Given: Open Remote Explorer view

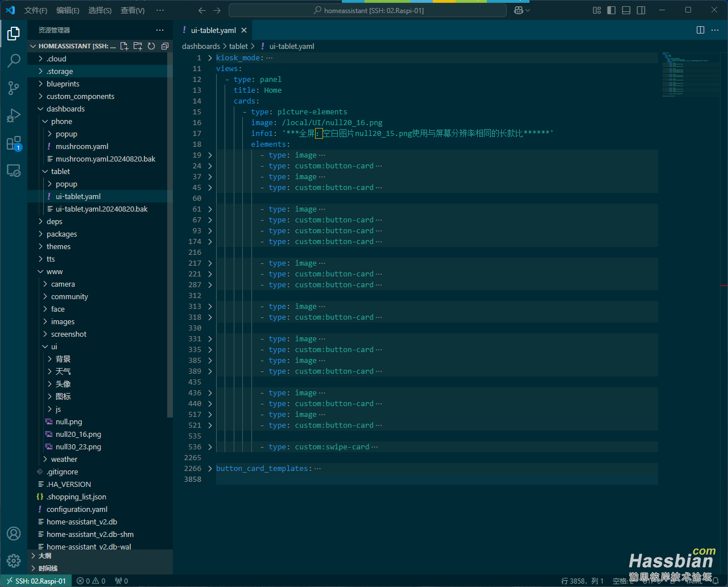Looking at the screenshot, I should [14, 171].
